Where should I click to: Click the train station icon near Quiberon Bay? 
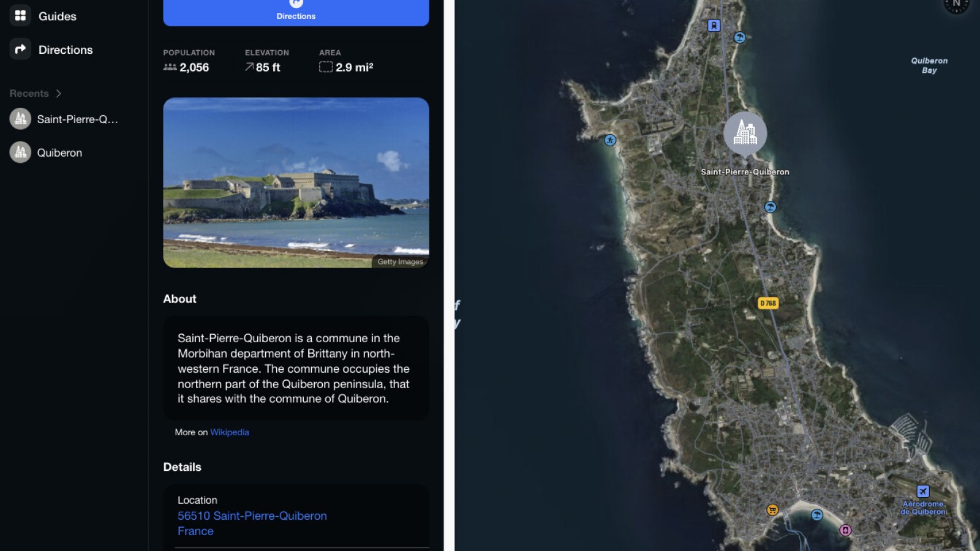[x=714, y=25]
